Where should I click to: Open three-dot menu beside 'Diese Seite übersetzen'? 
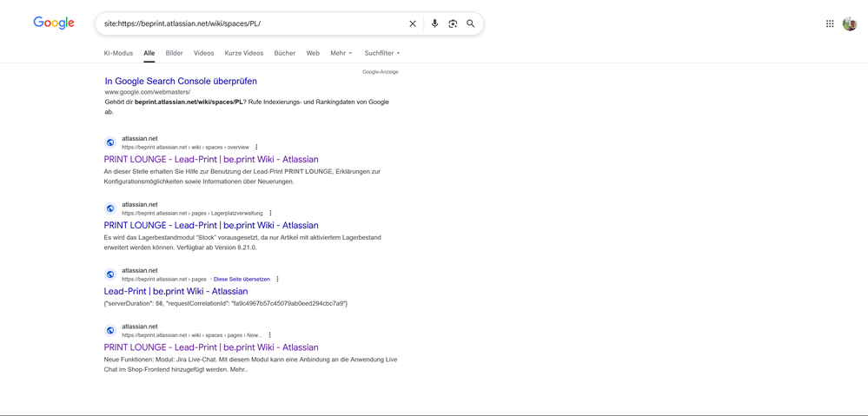[277, 280]
